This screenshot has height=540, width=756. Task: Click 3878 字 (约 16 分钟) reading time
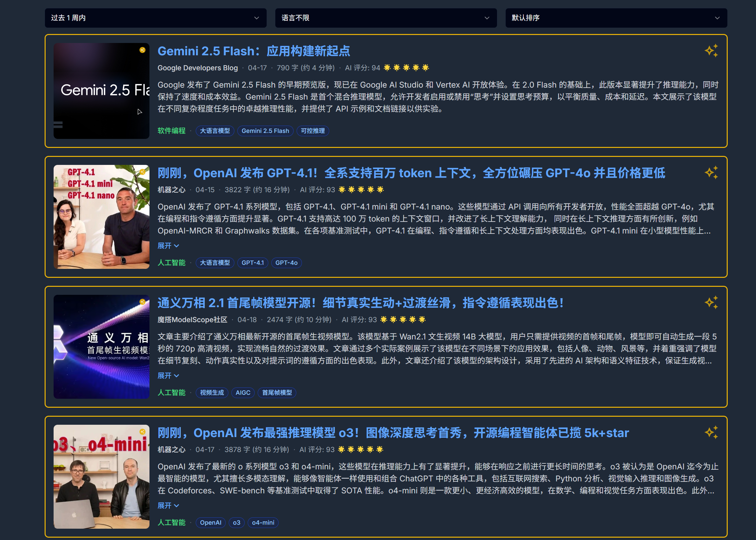257,450
